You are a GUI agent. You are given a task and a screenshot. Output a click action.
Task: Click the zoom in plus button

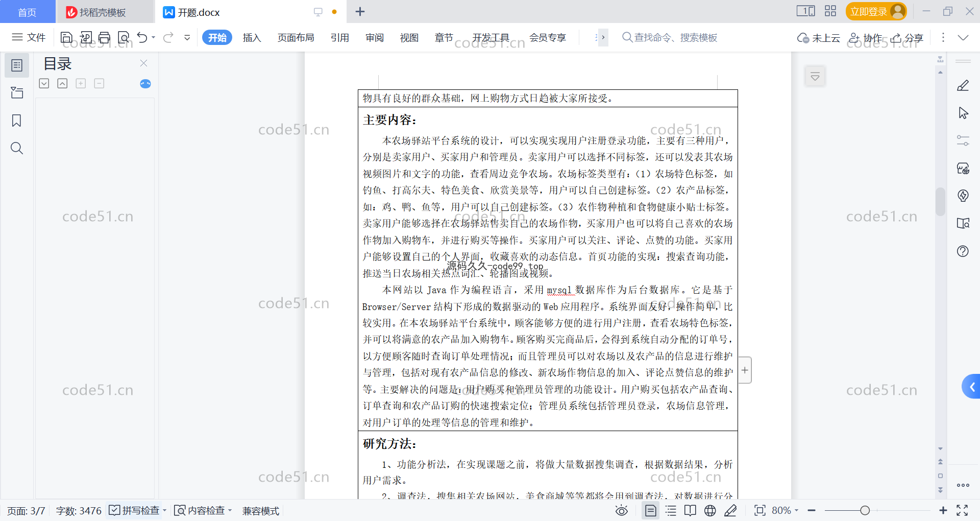tap(943, 510)
